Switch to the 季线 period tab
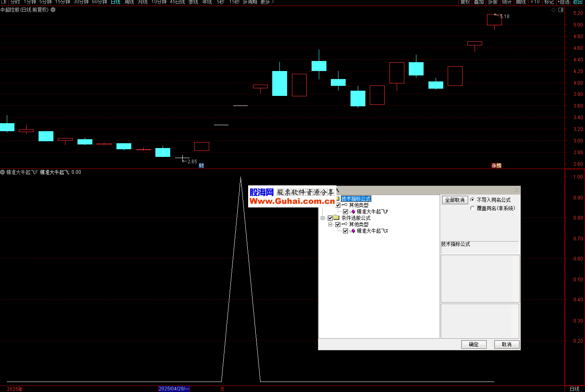This screenshot has height=392, width=585. coord(194,2)
